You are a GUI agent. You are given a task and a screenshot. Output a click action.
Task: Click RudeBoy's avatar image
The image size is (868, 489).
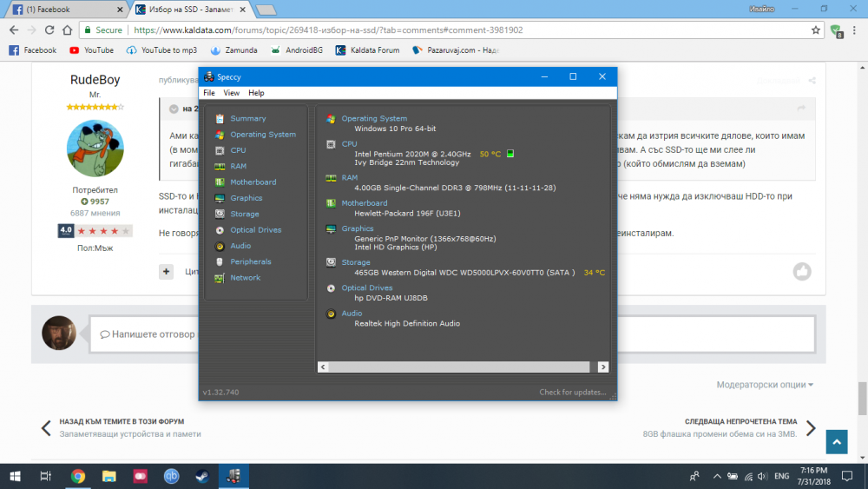(x=95, y=149)
